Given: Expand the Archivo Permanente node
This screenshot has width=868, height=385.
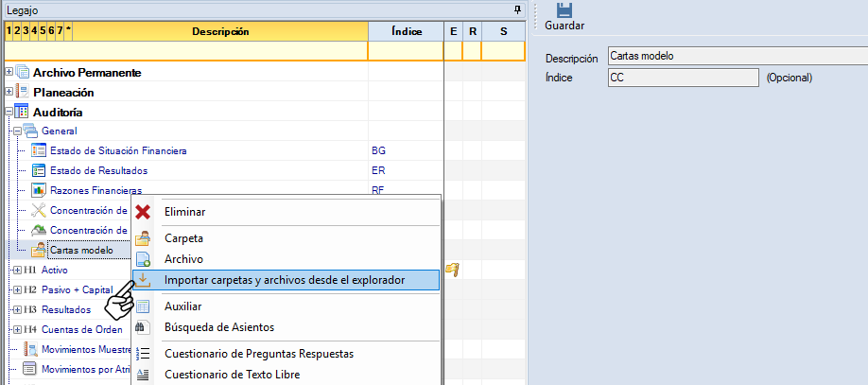Looking at the screenshot, I should click(9, 72).
